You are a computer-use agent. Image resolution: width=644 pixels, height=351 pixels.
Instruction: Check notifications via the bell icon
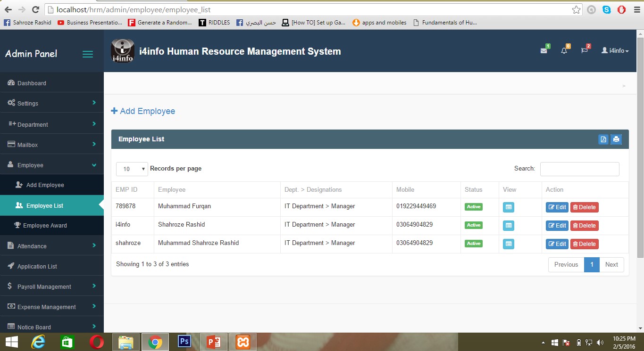pyautogui.click(x=564, y=50)
